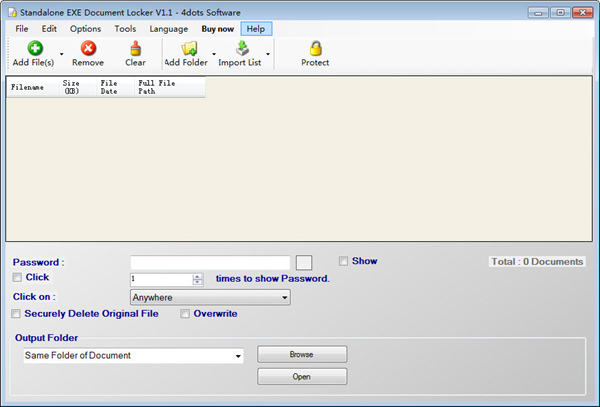This screenshot has width=600, height=407.
Task: Tick the Click times checkbox
Action: point(17,277)
